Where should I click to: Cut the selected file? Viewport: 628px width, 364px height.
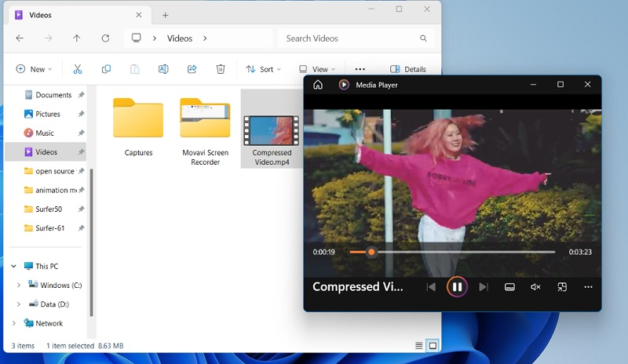77,69
